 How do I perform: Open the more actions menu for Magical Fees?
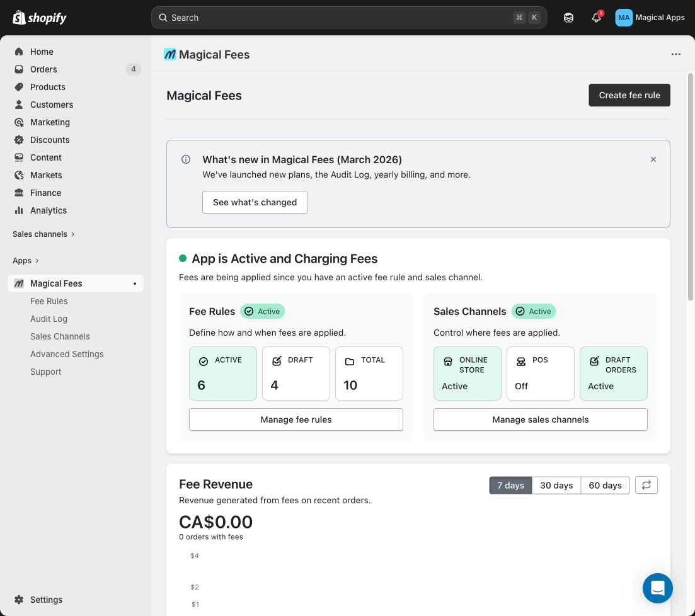click(676, 54)
